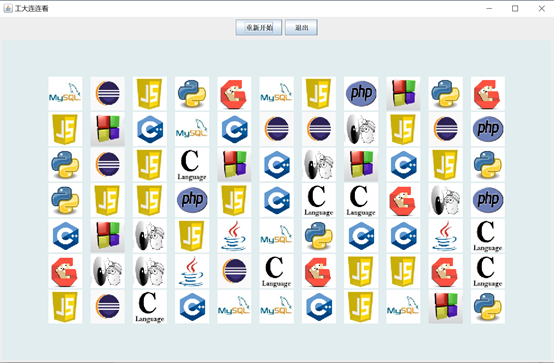The image size is (554, 363).
Task: Select the php tile between two JS tiles
Action: (192, 200)
